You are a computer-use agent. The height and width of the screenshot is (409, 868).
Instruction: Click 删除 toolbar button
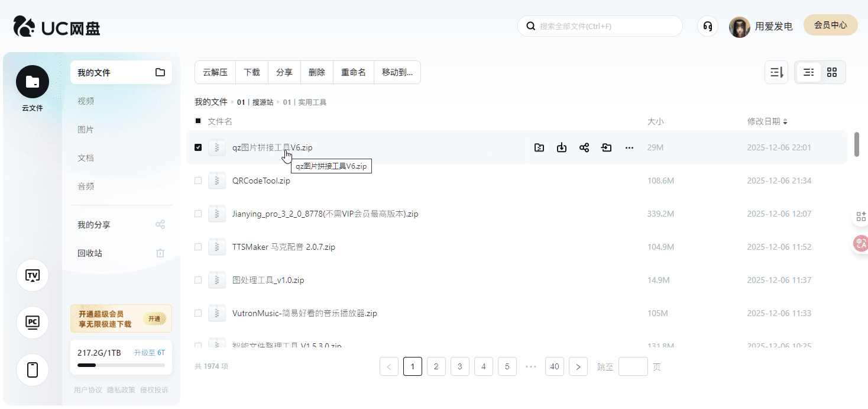(x=317, y=72)
